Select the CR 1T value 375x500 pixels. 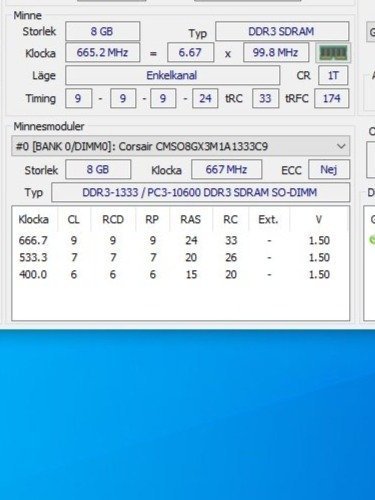pos(333,75)
